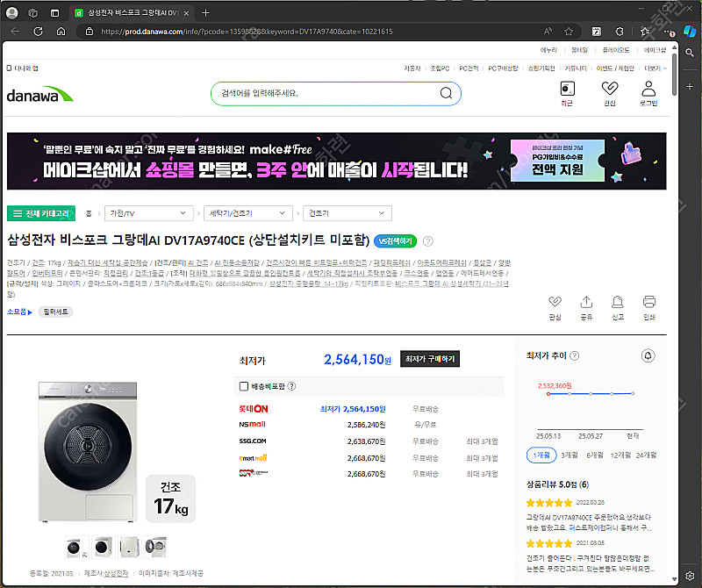This screenshot has height=588, width=702.
Task: Click the 메이크샵 advertisement banner
Action: click(x=337, y=161)
